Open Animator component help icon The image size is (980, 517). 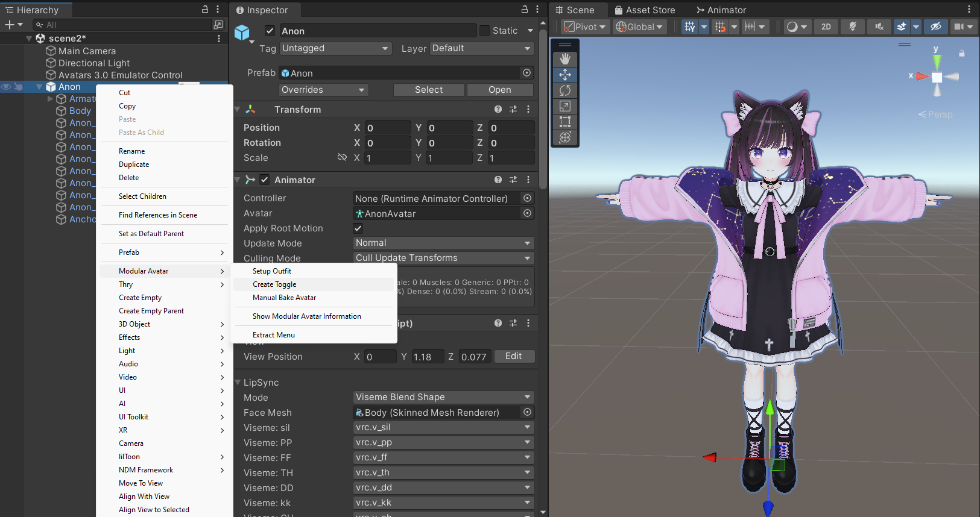498,180
